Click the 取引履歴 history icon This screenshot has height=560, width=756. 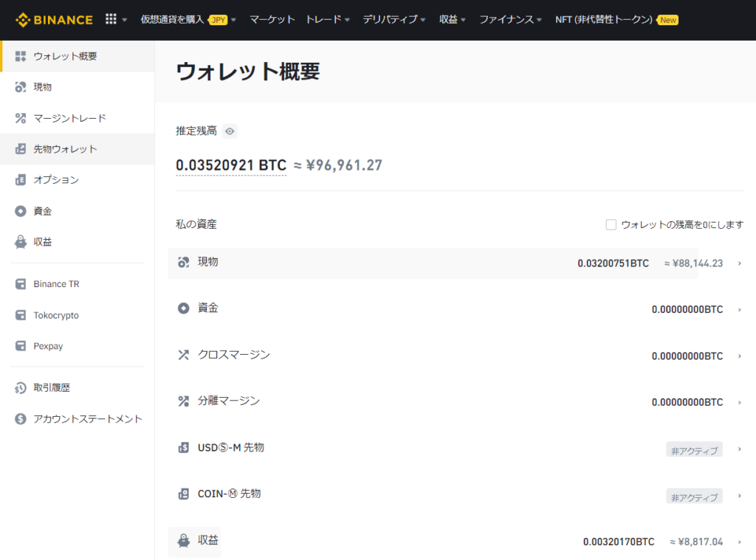click(21, 388)
